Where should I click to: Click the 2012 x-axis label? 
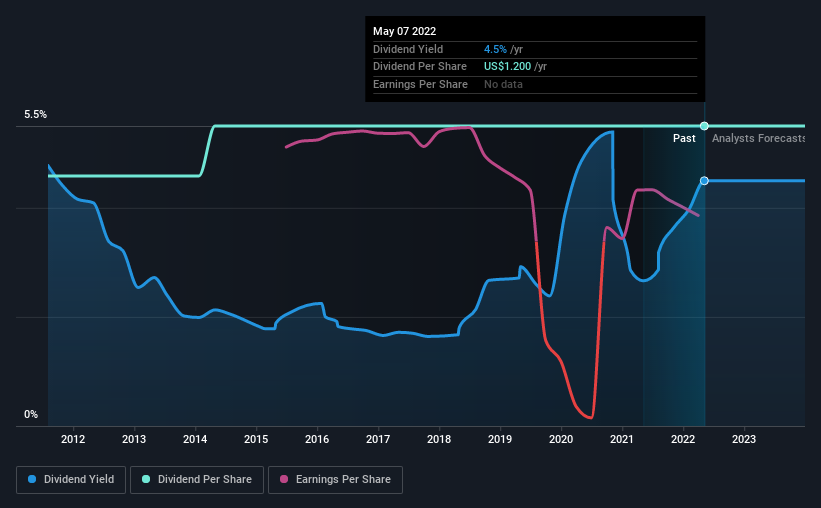point(73,439)
